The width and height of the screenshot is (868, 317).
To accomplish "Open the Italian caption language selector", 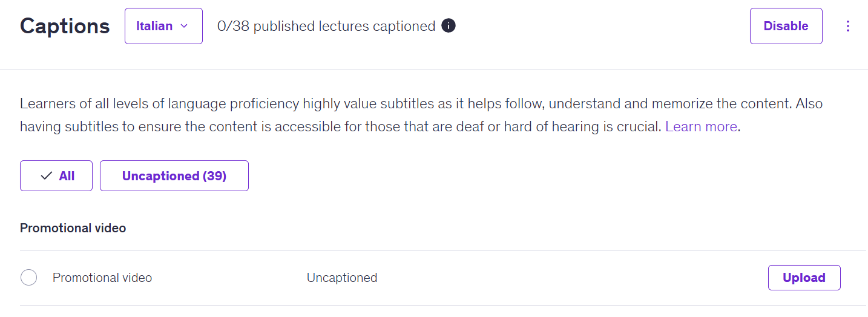I will [163, 26].
